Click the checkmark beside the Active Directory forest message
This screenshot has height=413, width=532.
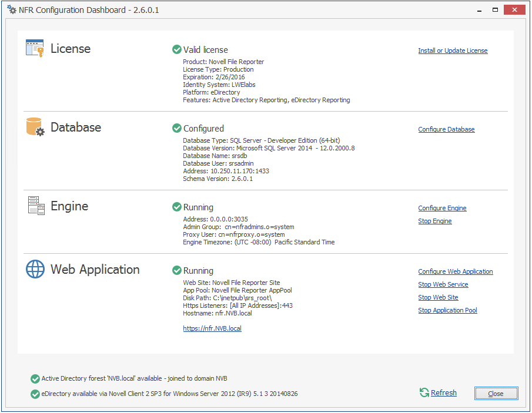coord(35,379)
